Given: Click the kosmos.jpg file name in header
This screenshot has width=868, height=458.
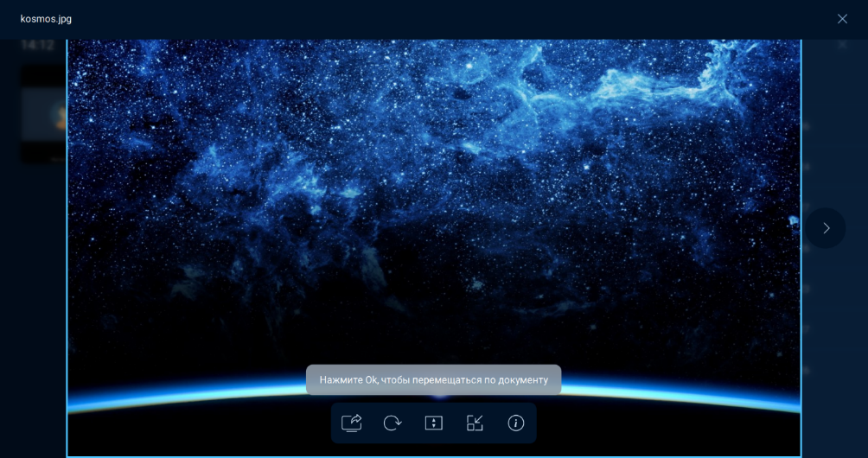Looking at the screenshot, I should tap(46, 18).
